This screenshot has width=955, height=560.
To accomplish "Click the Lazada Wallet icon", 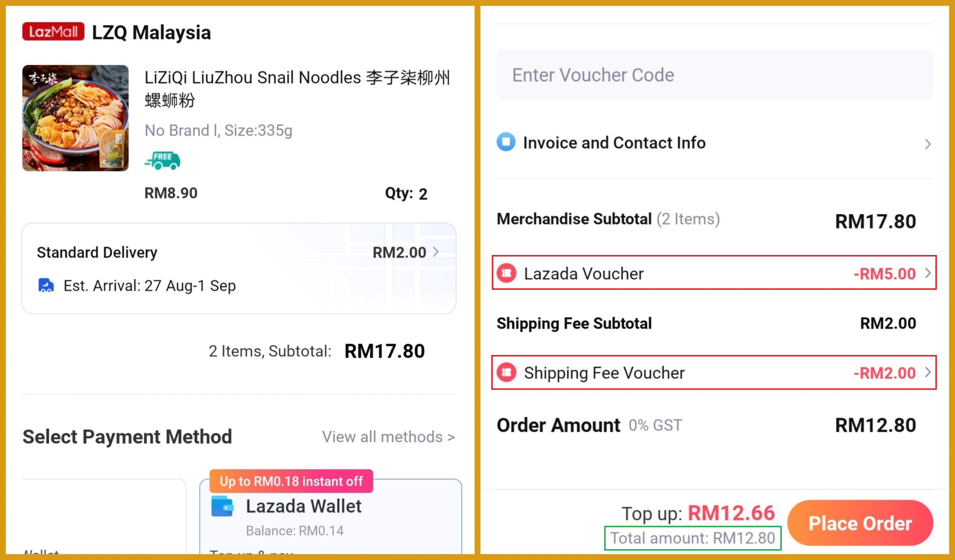I will (222, 506).
